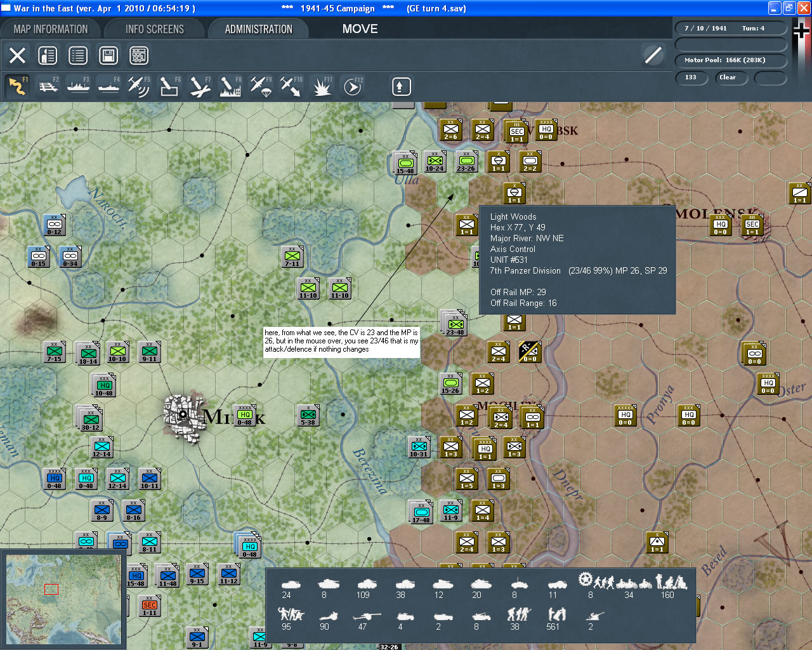Select the Soviet 1=4 infantry counter

point(483,511)
